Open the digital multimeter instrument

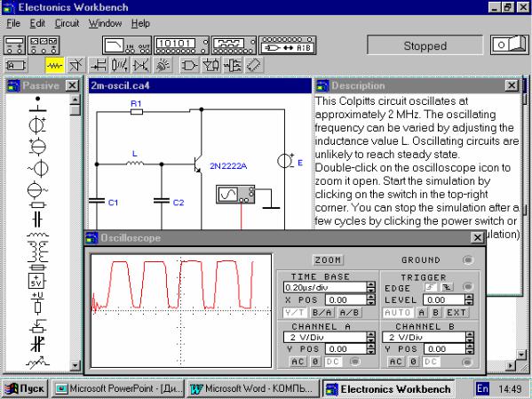(14, 45)
